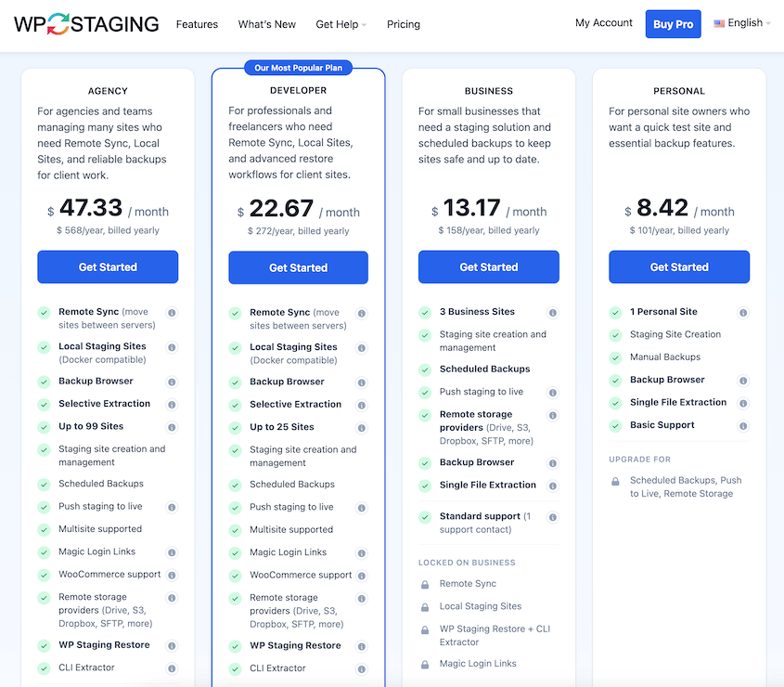784x687 pixels.
Task: Open the English language dropdown
Action: (742, 23)
